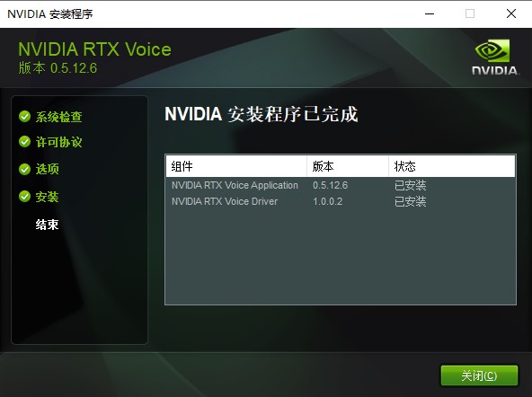Click the 已安装 status of the Voice Driver

point(410,201)
